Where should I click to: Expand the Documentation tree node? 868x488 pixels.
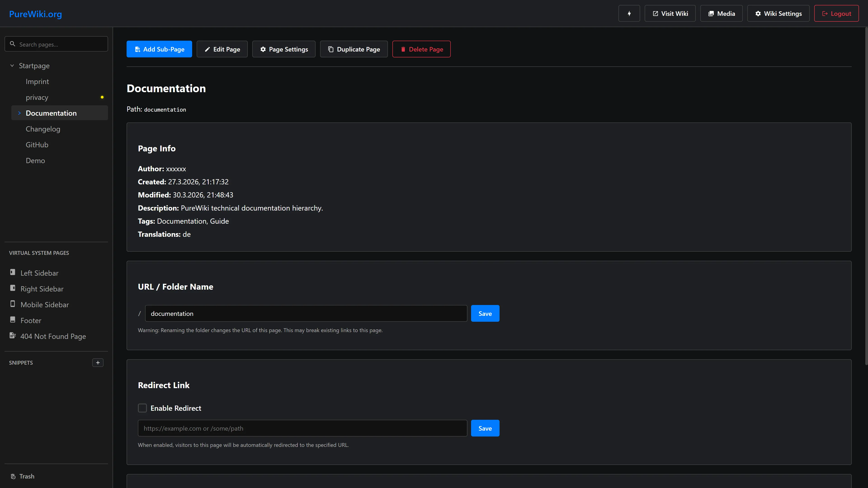pyautogui.click(x=19, y=113)
